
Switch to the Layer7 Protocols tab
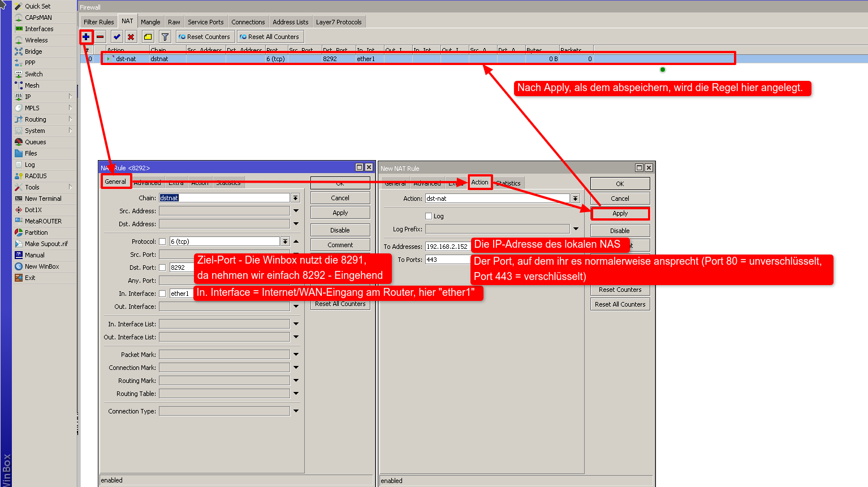339,22
